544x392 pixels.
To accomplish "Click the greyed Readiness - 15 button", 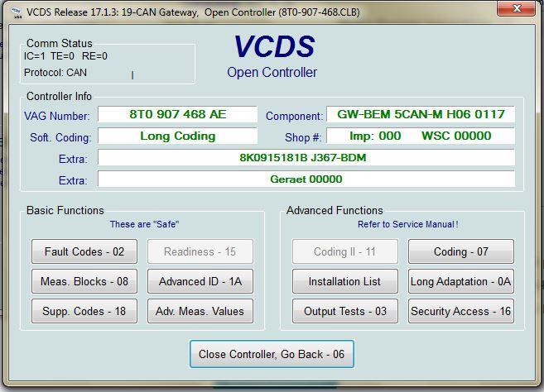I will coord(200,251).
